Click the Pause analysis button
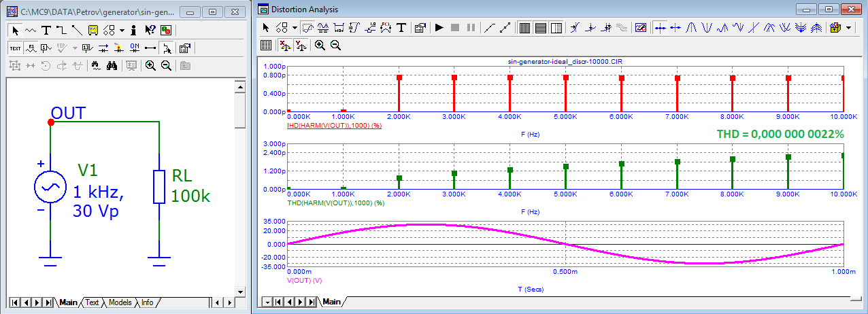868x314 pixels. click(x=470, y=28)
